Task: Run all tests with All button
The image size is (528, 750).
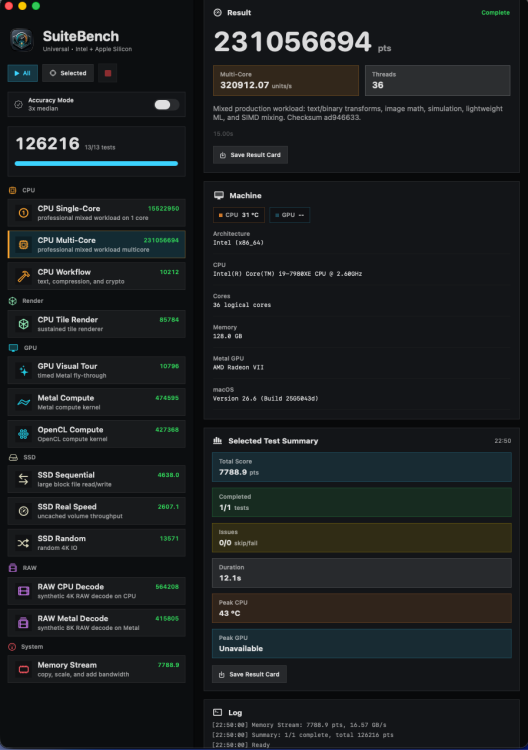Action: click(x=22, y=73)
